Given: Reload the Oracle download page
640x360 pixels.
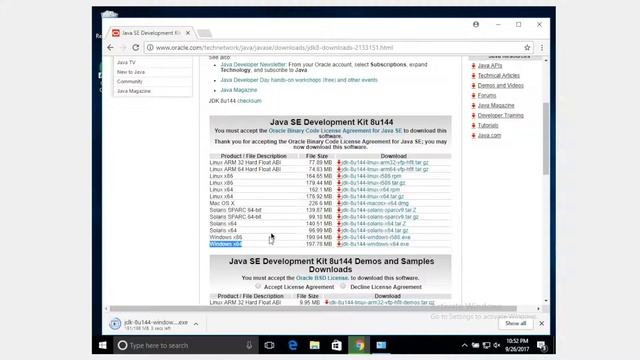Looking at the screenshot, I should coord(136,47).
